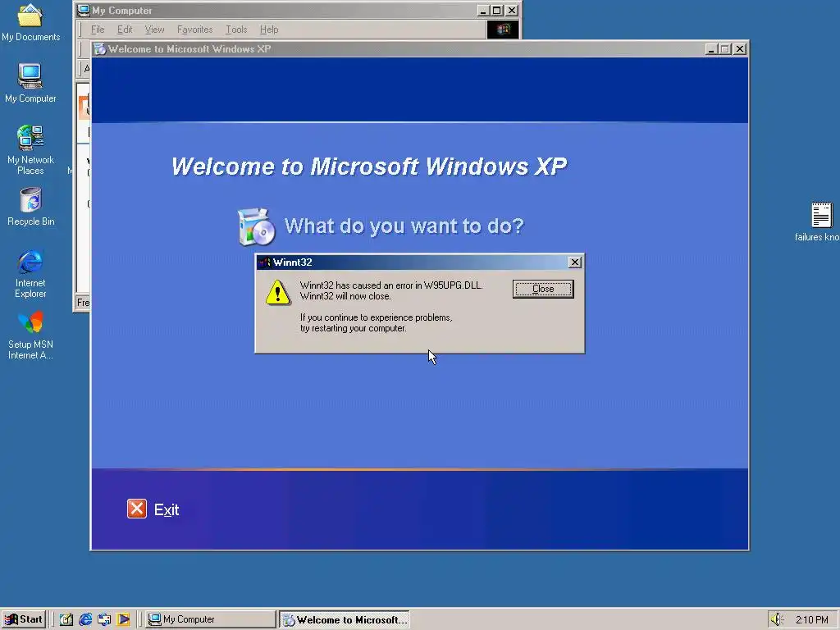Click the My Computer title bar icon

[x=83, y=10]
